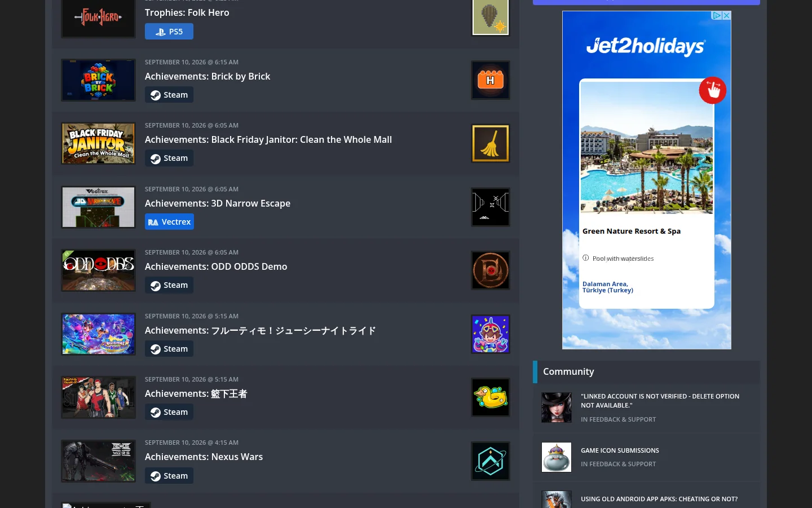Viewport: 812px width, 508px height.
Task: Click the date above 3D Narrow Escape
Action: click(192, 189)
